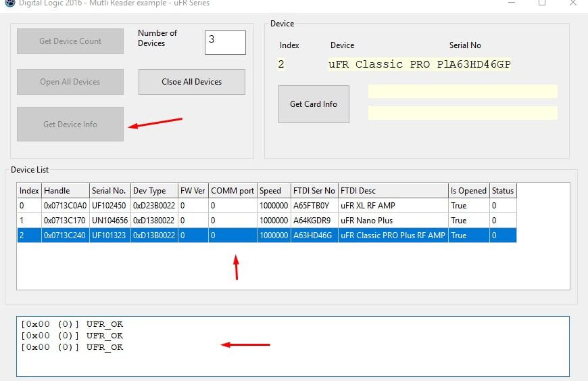Minimize the Multi Reader example window

pos(512,3)
